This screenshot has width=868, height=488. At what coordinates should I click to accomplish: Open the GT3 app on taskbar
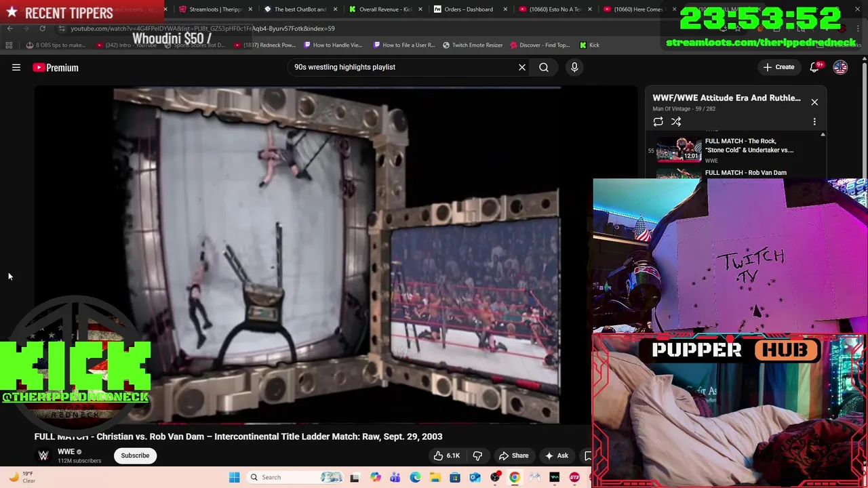click(x=574, y=477)
